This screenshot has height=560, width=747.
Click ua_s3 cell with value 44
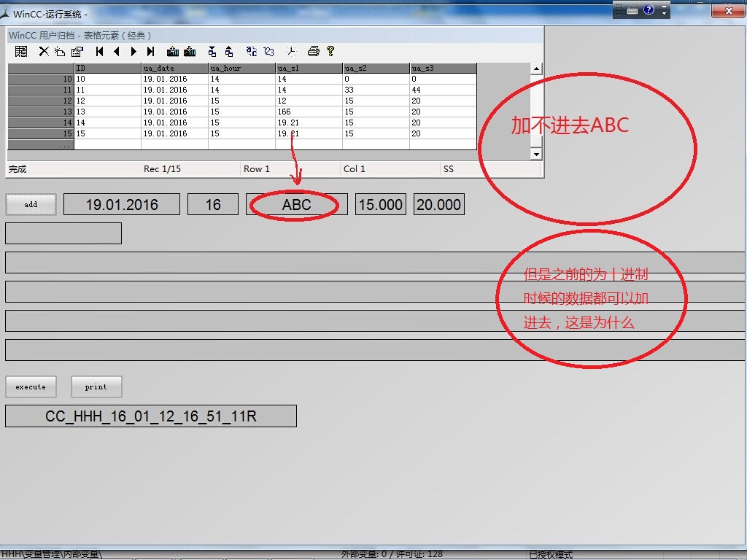[x=443, y=90]
